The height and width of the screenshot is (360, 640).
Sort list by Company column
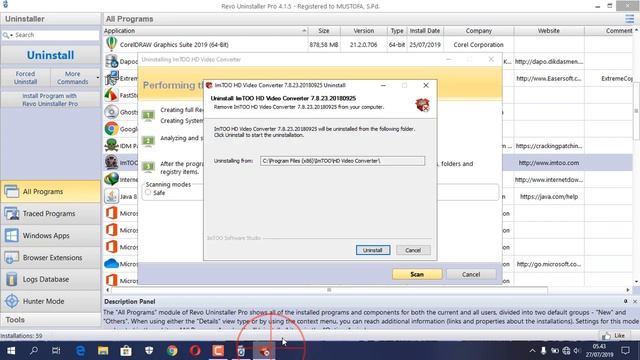coord(478,31)
